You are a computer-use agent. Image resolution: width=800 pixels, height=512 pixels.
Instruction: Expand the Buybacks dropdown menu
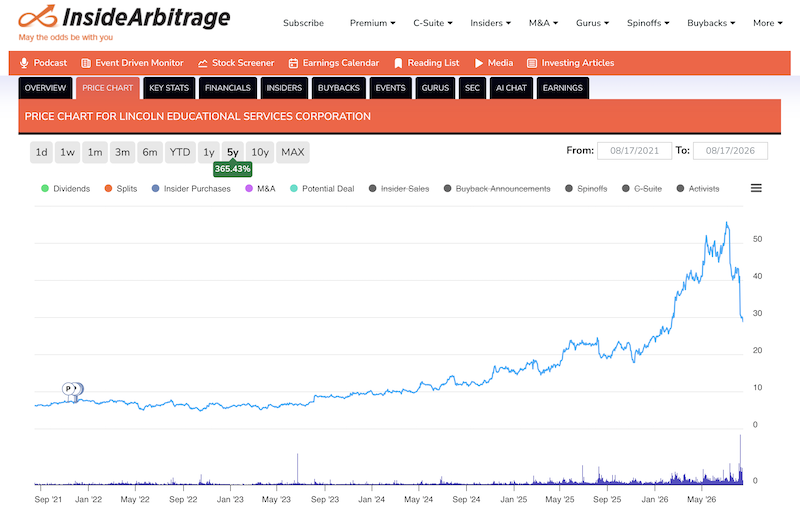click(x=711, y=23)
